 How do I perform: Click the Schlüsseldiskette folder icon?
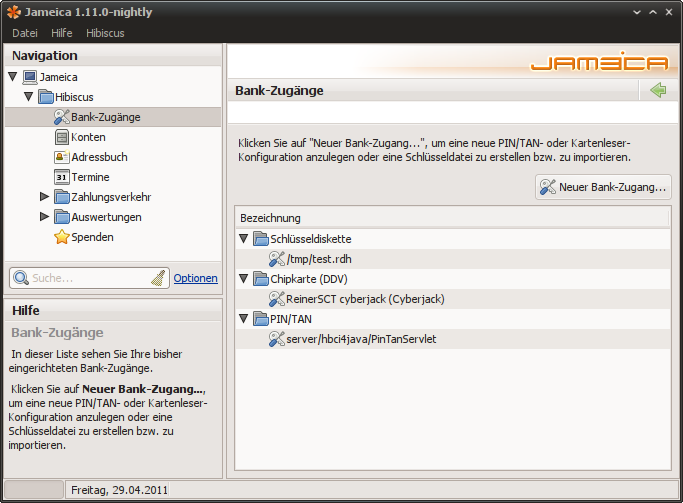pos(261,239)
